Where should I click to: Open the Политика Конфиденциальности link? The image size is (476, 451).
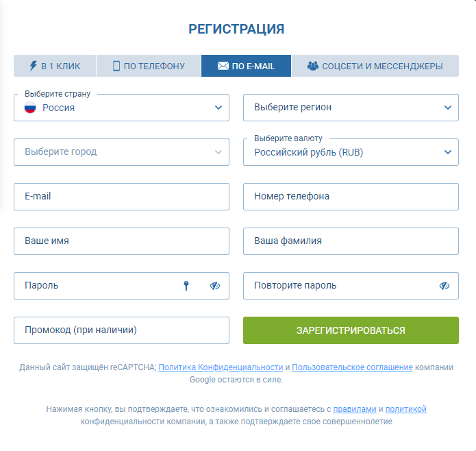pos(221,367)
